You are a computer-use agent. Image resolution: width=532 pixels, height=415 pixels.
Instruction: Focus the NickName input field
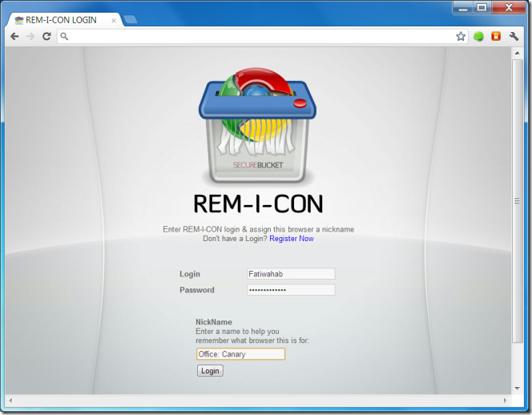240,354
